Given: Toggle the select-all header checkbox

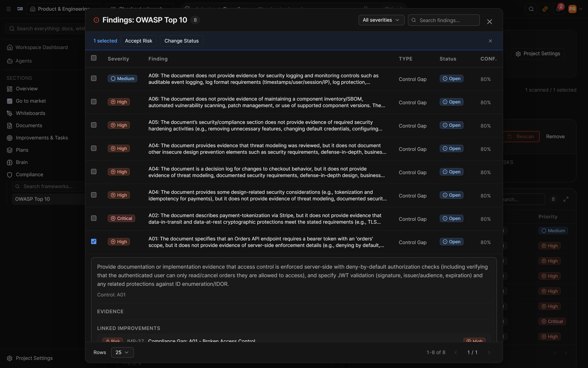Looking at the screenshot, I should coord(94,58).
